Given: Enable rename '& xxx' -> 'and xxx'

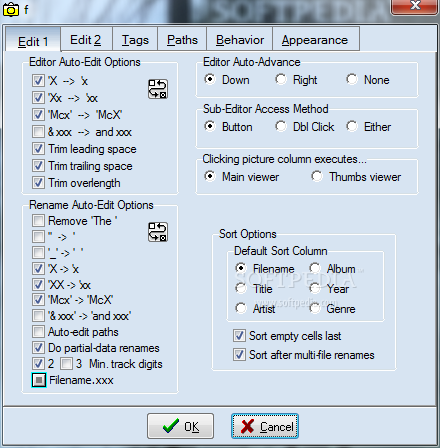Looking at the screenshot, I should pos(38,316).
